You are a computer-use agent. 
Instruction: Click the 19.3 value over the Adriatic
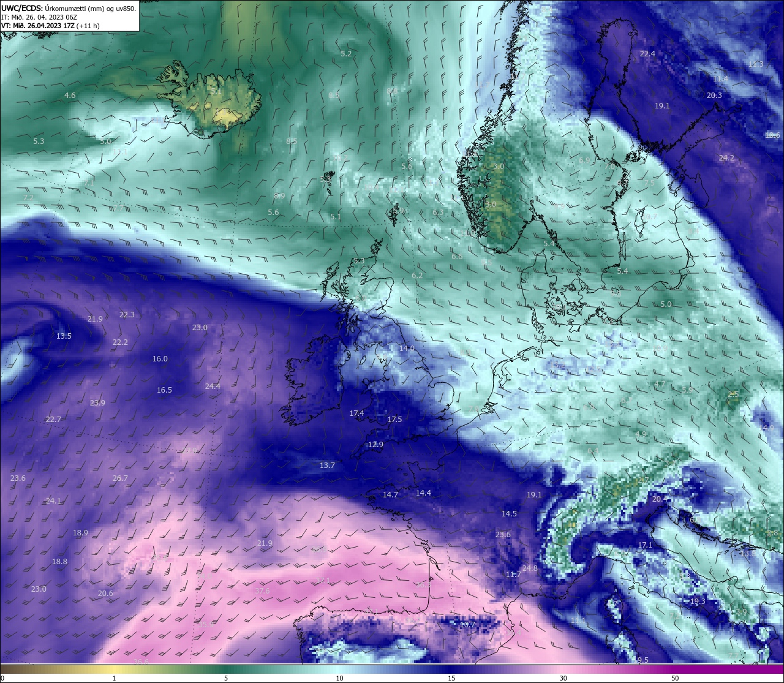[698, 602]
